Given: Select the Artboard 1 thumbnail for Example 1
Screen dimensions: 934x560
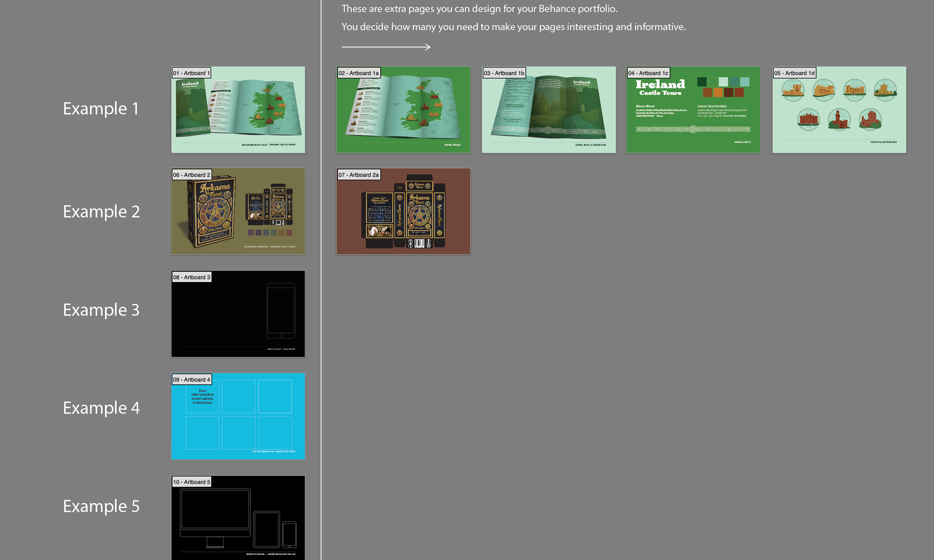Looking at the screenshot, I should click(238, 110).
